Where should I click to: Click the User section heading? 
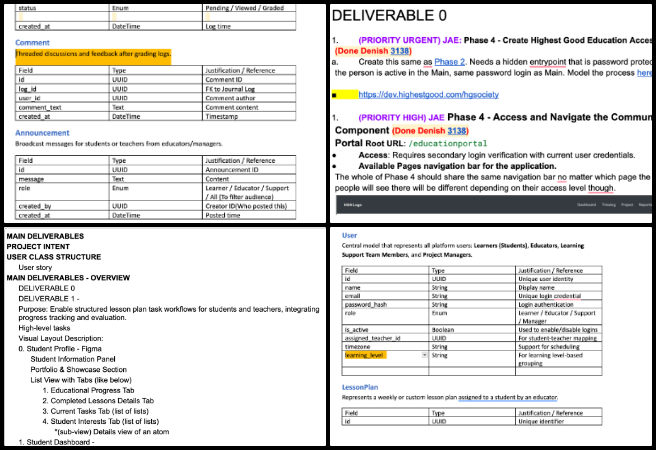[x=349, y=235]
